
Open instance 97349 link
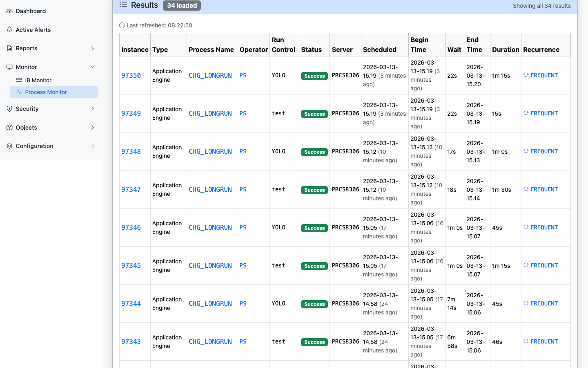(131, 113)
